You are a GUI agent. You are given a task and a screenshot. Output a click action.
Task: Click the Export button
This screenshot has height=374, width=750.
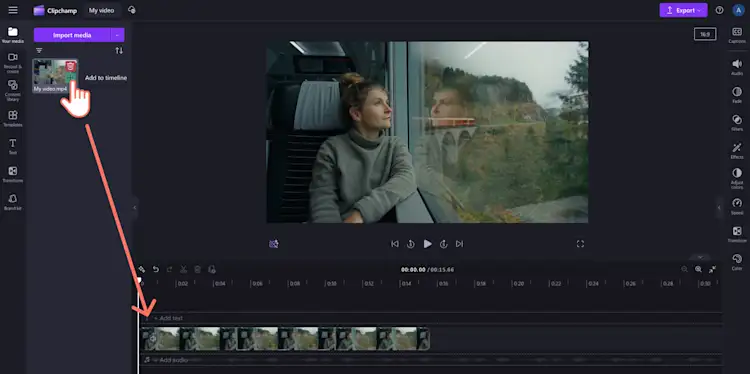point(683,10)
